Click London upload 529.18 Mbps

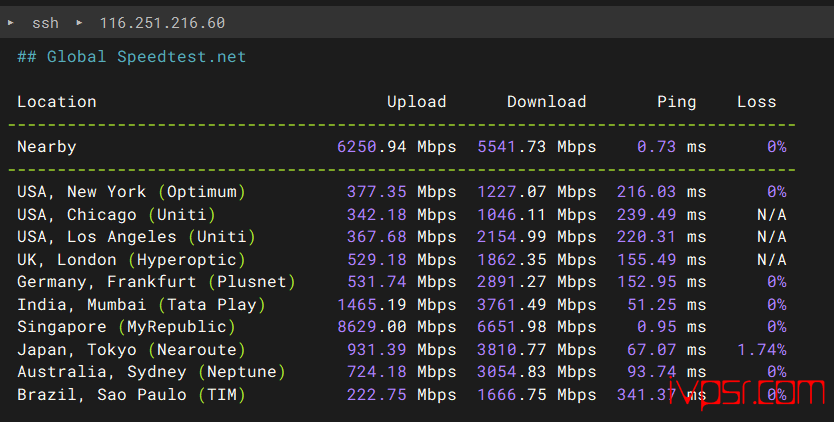(x=402, y=260)
